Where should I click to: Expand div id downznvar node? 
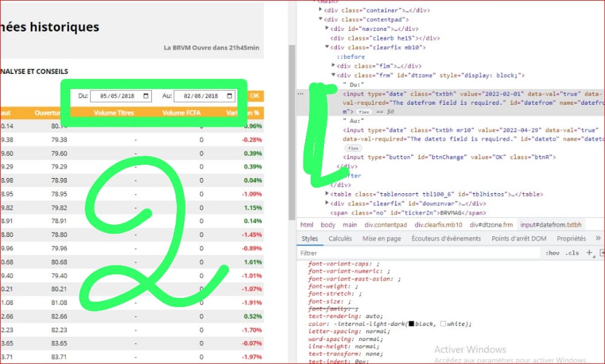pyautogui.click(x=327, y=203)
